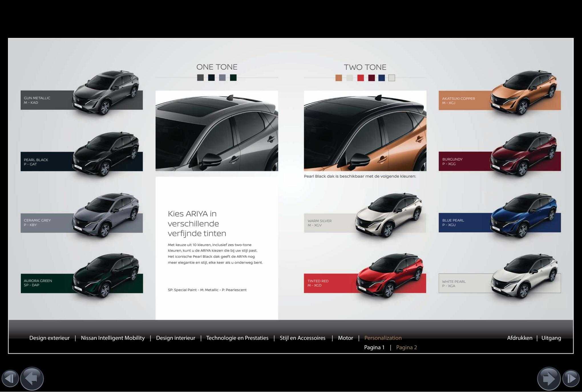
Task: Pick White Pearl swatch under Two Tone
Action: (392, 78)
